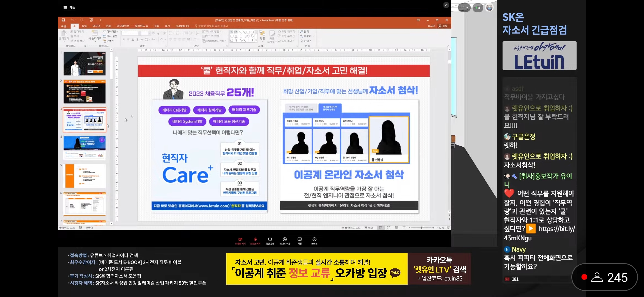Click the zoom out minus button

[x=410, y=228]
